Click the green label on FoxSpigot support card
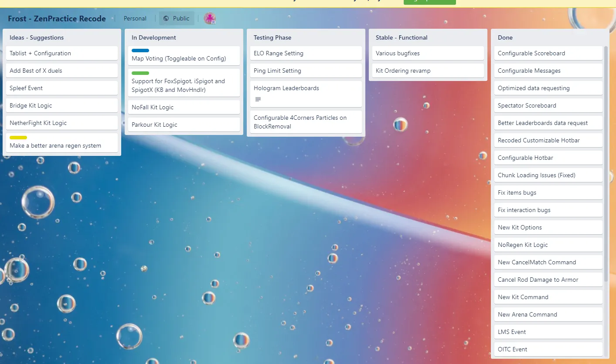The width and height of the screenshot is (616, 364). (x=140, y=73)
